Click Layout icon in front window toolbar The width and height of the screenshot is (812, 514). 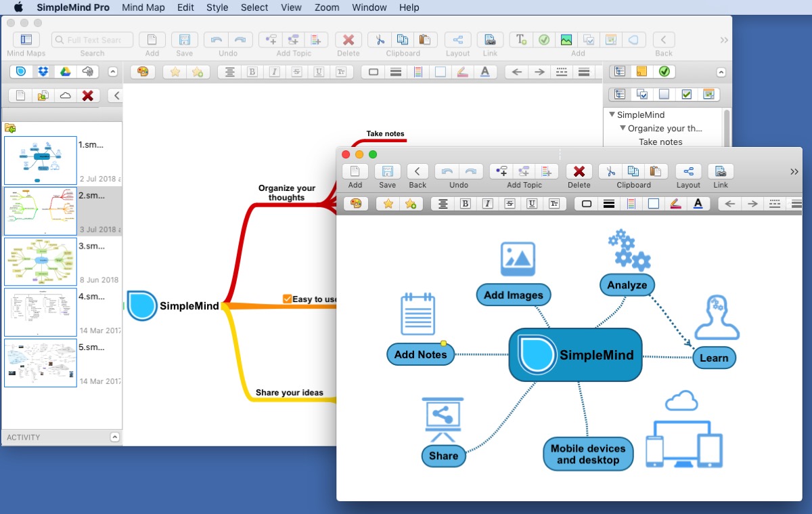tap(688, 171)
